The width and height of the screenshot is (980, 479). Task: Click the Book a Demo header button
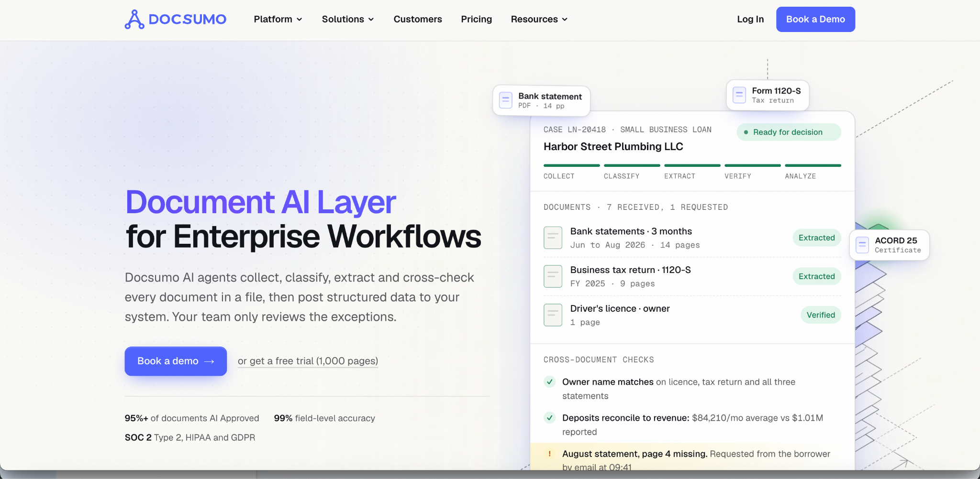click(815, 19)
